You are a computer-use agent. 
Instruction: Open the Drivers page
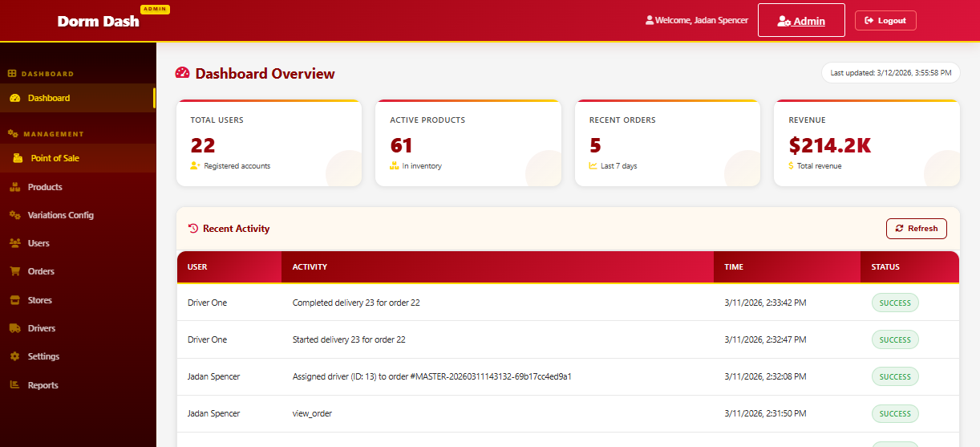78,328
